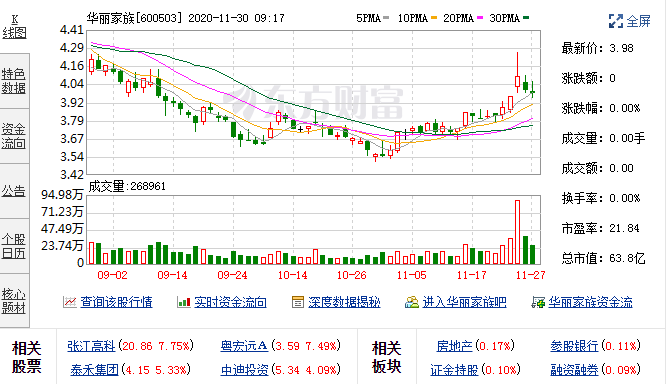Click the document icon beside 深度数据揭秘

[x=298, y=302]
